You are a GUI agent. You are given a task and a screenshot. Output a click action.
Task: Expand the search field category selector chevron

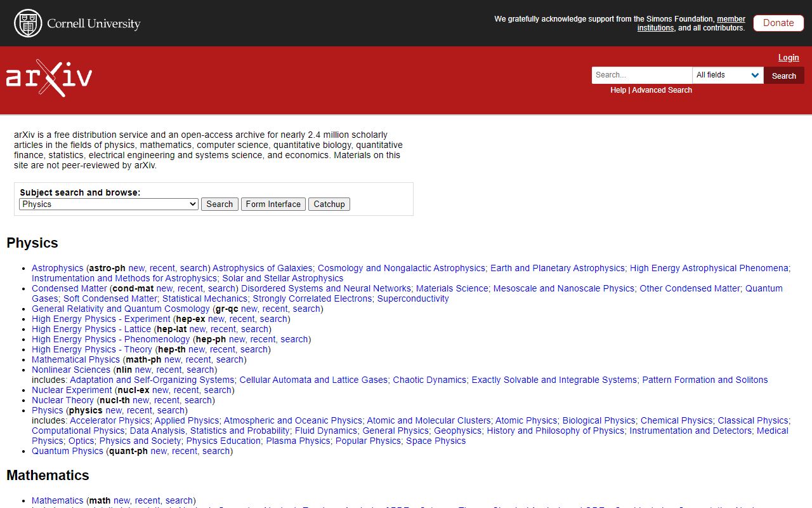point(755,75)
